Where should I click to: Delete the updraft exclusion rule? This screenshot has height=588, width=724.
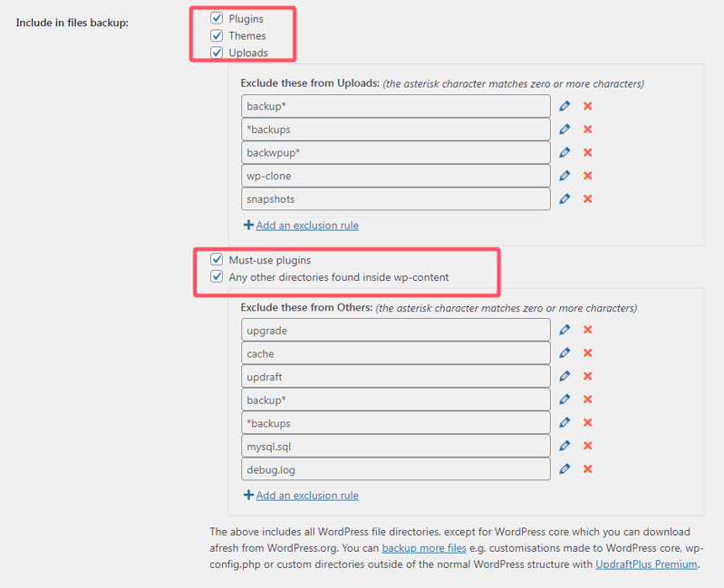click(x=587, y=377)
